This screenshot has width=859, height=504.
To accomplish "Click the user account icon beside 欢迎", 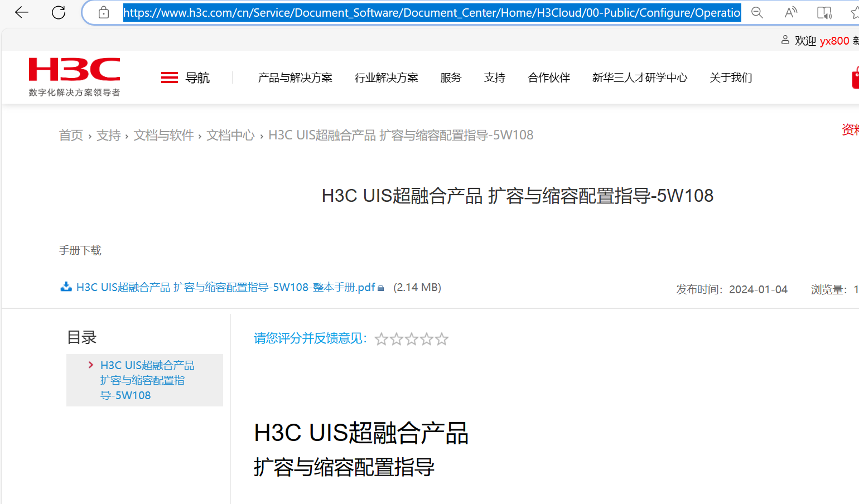I will 785,40.
